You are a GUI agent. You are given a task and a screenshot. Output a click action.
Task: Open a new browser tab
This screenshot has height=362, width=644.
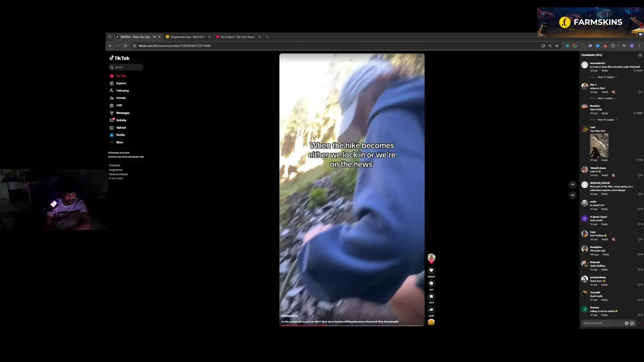click(267, 37)
